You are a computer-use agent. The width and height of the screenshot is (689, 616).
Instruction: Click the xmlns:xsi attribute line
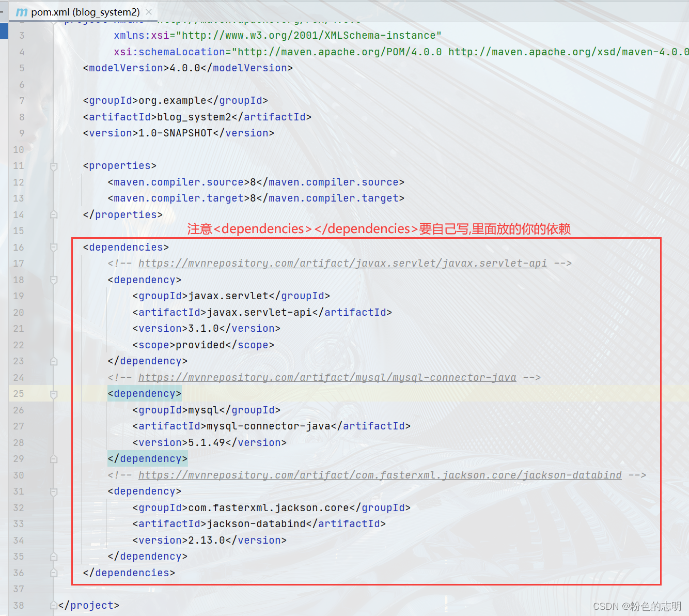[x=278, y=36]
